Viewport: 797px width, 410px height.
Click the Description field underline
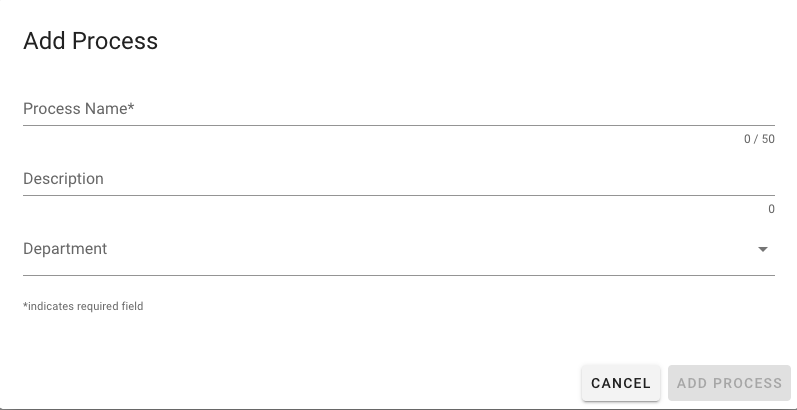pos(398,195)
